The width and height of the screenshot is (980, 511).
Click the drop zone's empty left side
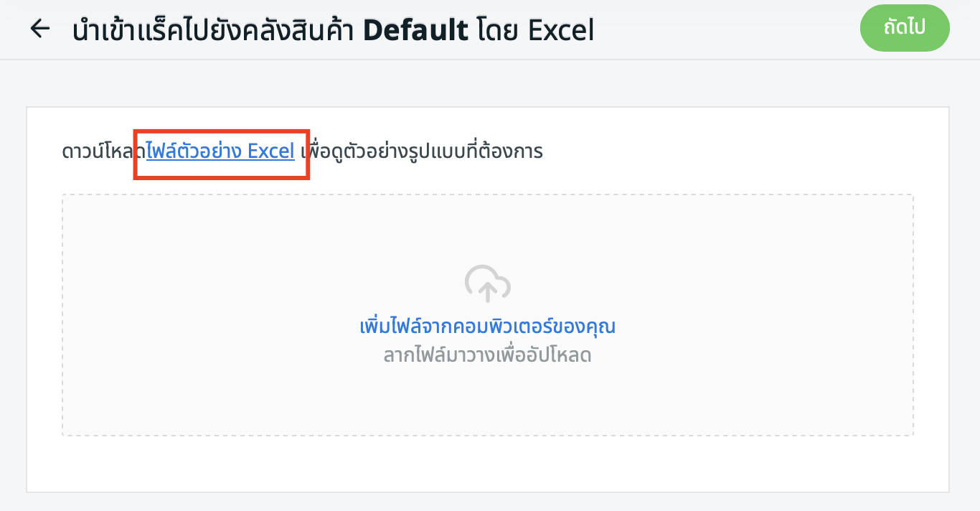tap(179, 316)
